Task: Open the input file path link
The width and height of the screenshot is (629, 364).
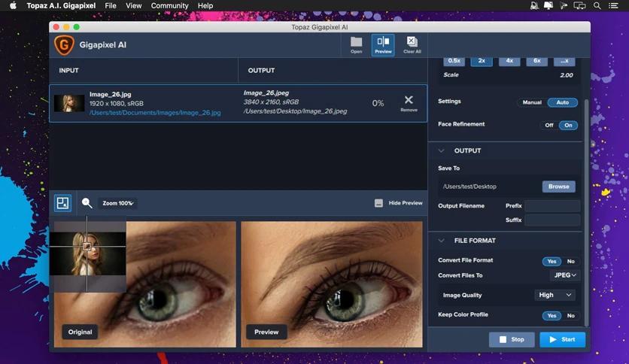Action: pos(155,113)
